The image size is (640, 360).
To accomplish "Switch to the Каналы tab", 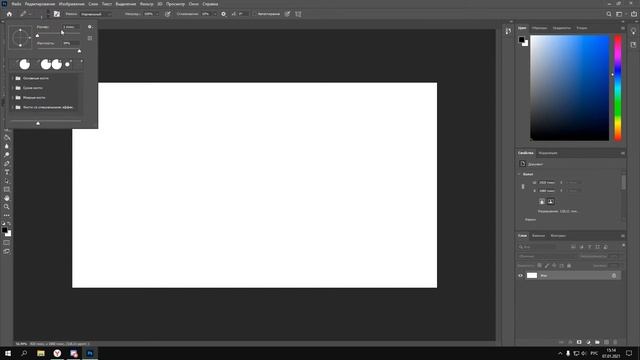I will pyautogui.click(x=538, y=236).
